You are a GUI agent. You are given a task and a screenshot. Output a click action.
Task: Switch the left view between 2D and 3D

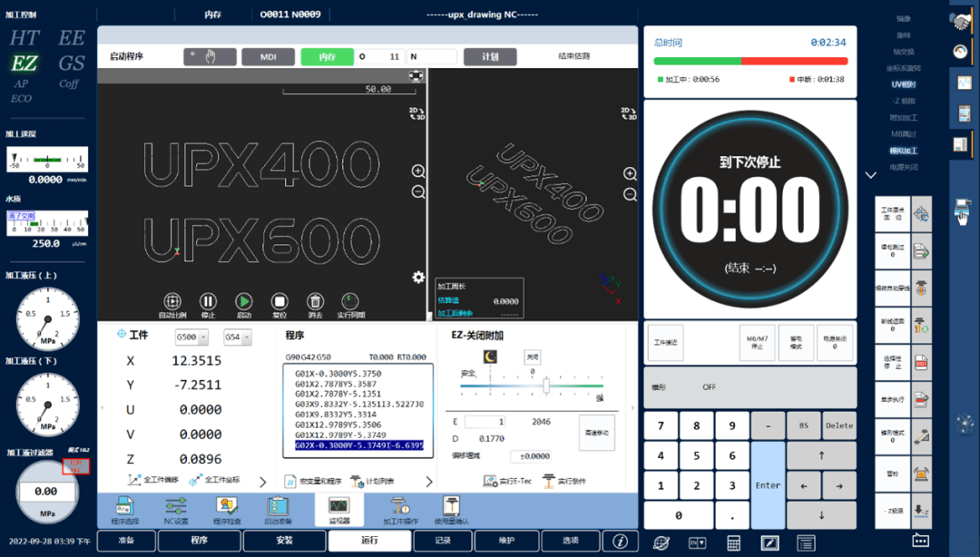pyautogui.click(x=416, y=113)
